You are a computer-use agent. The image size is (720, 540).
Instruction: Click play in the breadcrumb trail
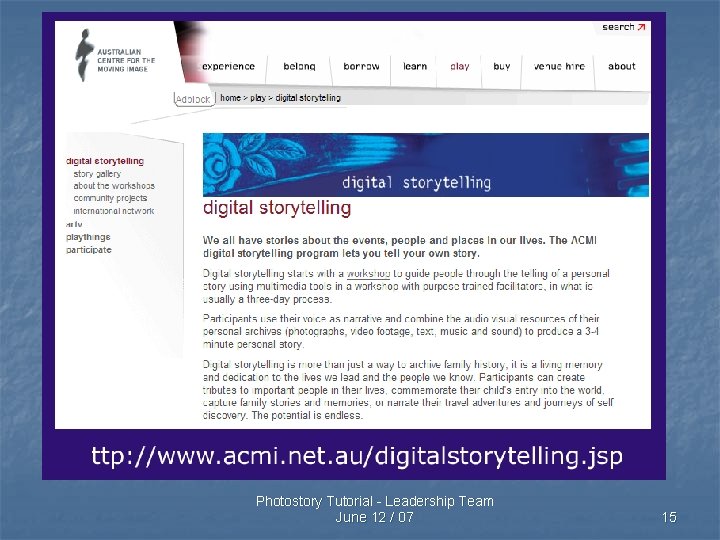pyautogui.click(x=258, y=98)
